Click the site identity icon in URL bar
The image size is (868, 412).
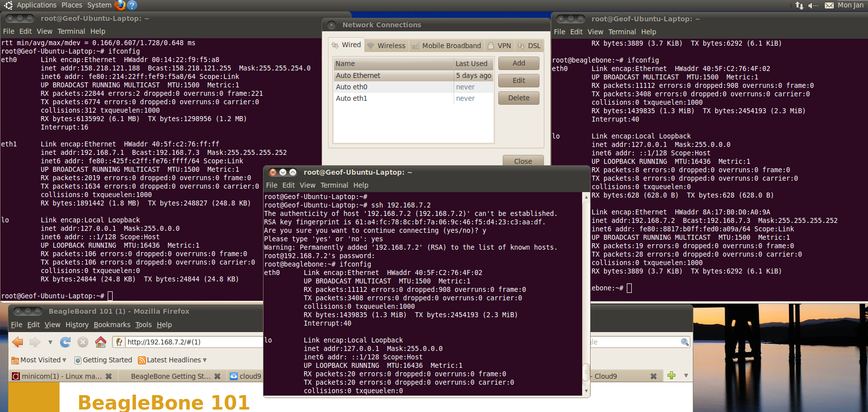pos(119,342)
